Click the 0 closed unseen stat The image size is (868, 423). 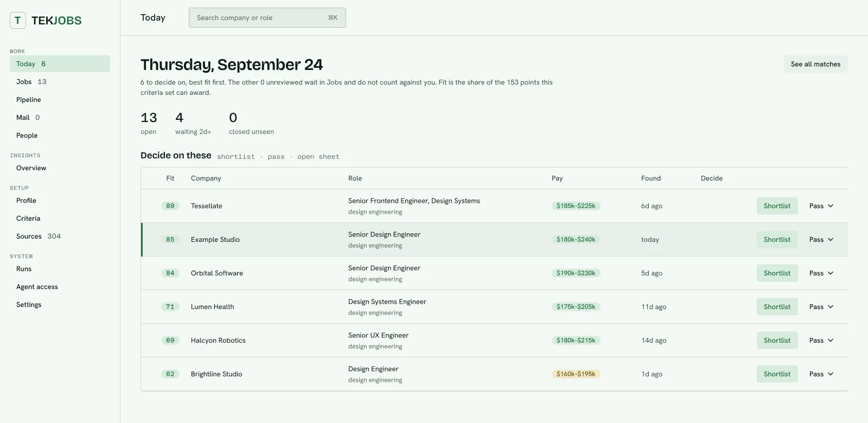[251, 123]
